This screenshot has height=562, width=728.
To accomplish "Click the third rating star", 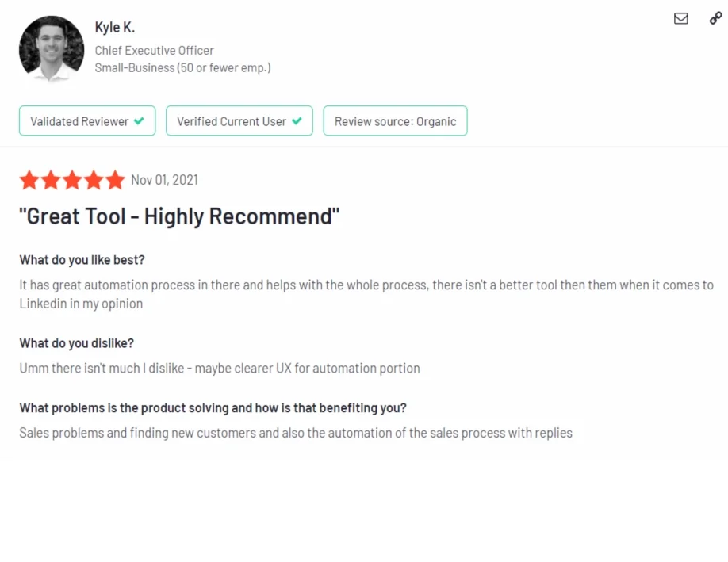I will [x=72, y=180].
